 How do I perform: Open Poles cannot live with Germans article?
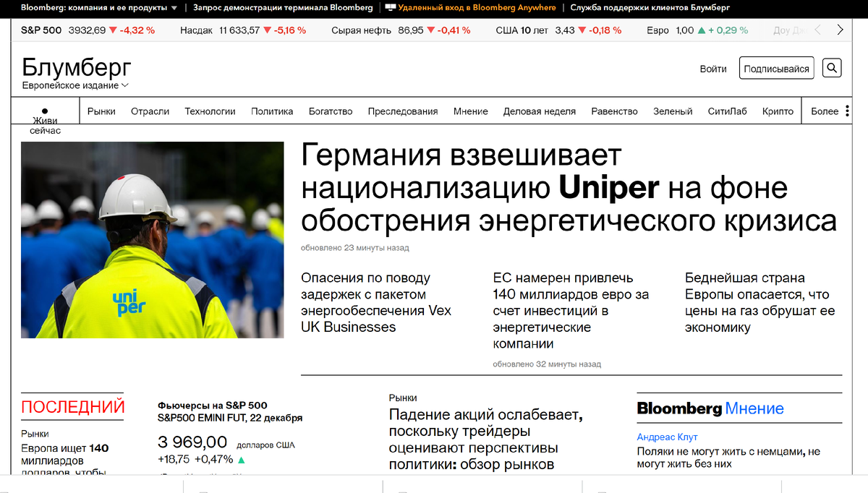tap(728, 458)
